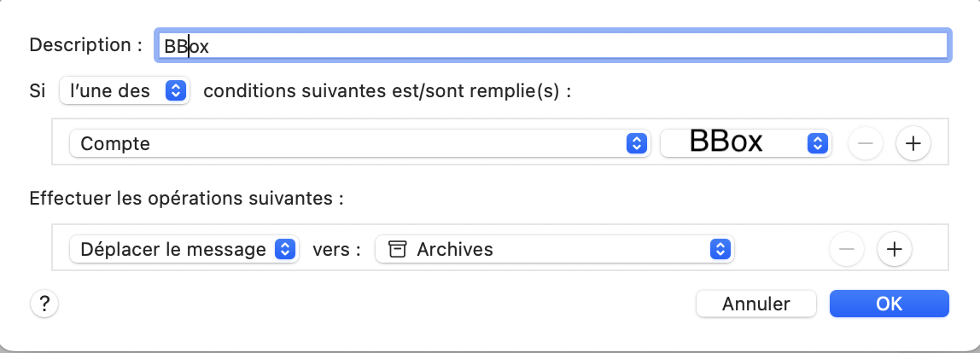Open the BBox account selection menu
This screenshot has height=353, width=980.
[744, 144]
